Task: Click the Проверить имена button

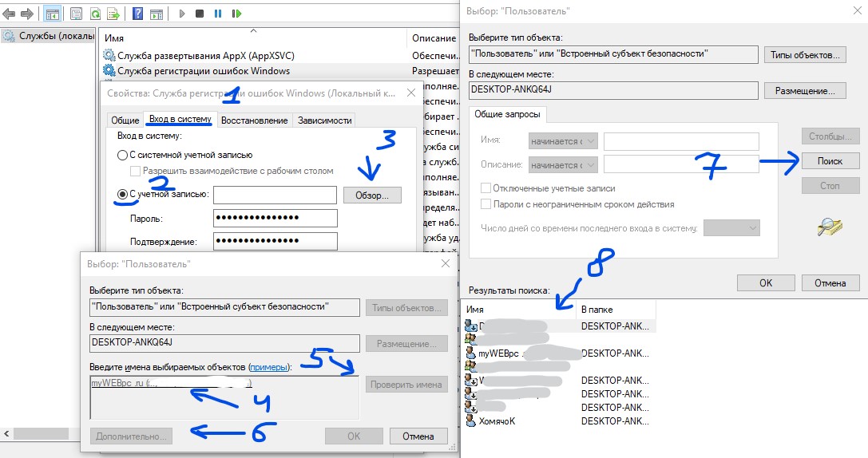Action: [x=406, y=385]
